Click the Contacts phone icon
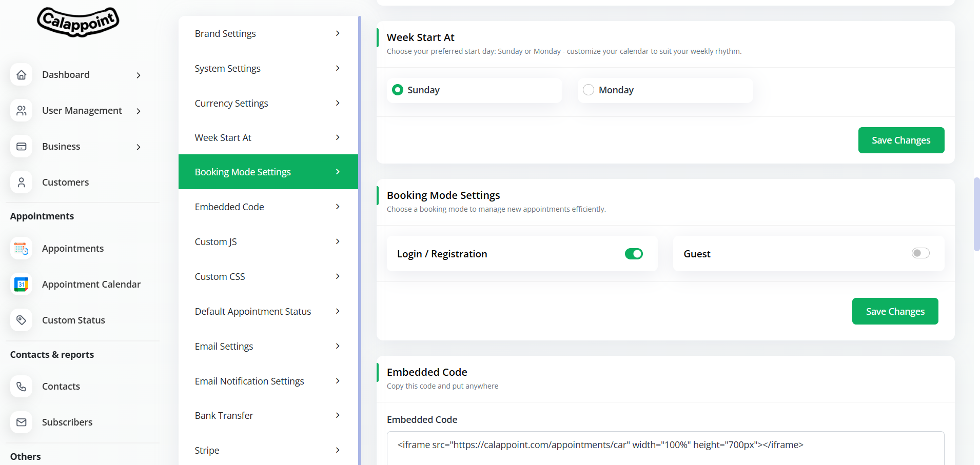This screenshot has width=980, height=465. [x=22, y=387]
